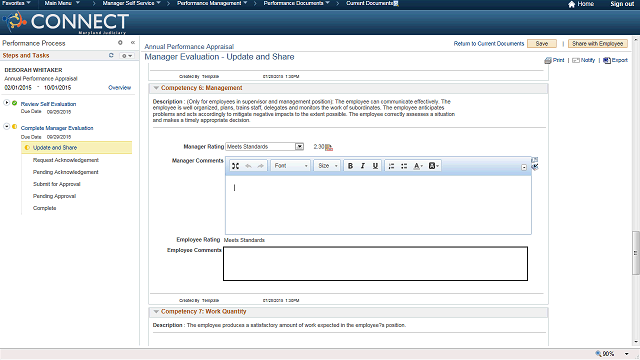Collapse the Review Self Evaluation step toggle
Image resolution: width=640 pixels, height=360 pixels.
[x=7, y=102]
